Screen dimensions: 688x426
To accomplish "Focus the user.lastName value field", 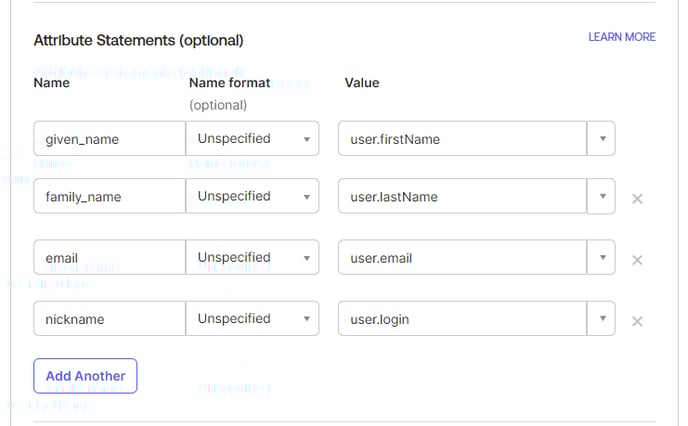I will click(461, 197).
